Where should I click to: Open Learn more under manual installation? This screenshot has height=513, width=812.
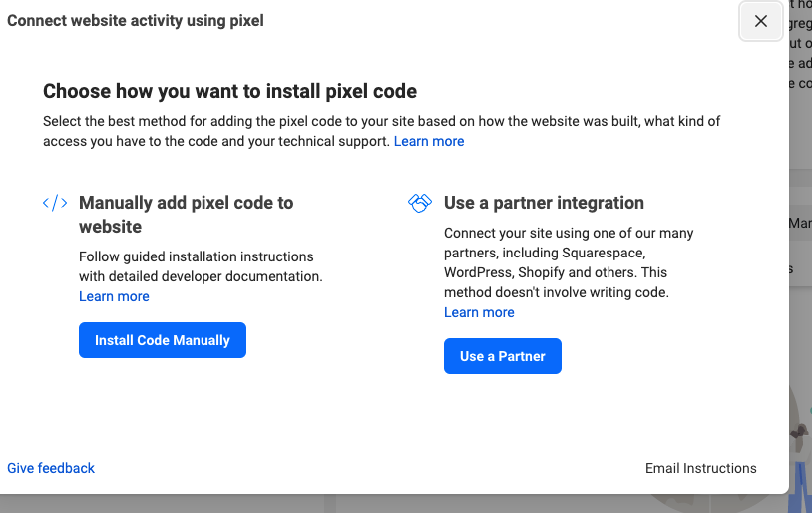pos(114,296)
